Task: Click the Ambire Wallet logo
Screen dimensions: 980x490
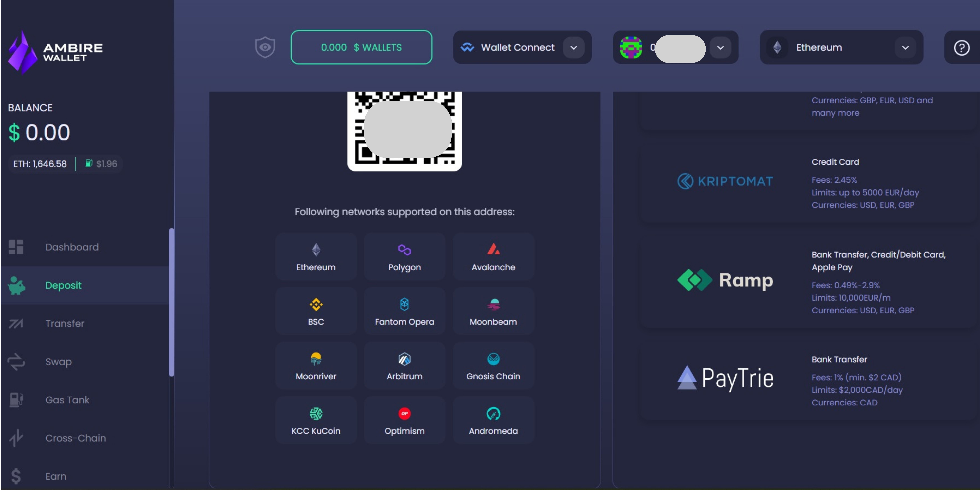Action: [x=55, y=52]
